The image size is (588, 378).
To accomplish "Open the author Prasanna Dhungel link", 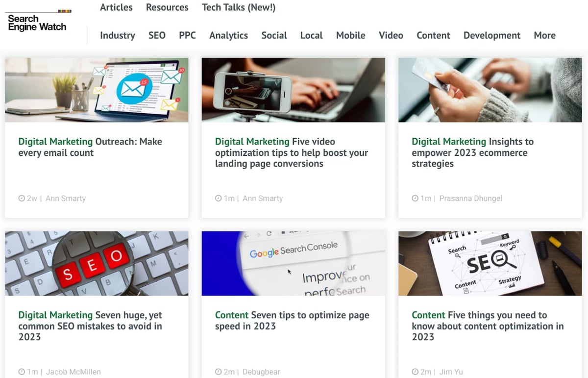I will pos(470,199).
